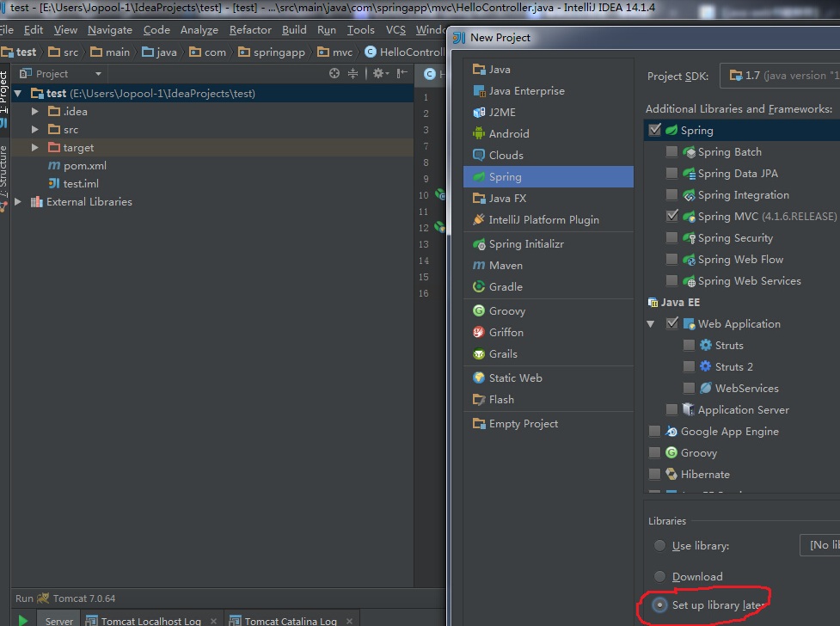The height and width of the screenshot is (626, 840).
Task: Click the hide Project panel icon
Action: tap(402, 73)
